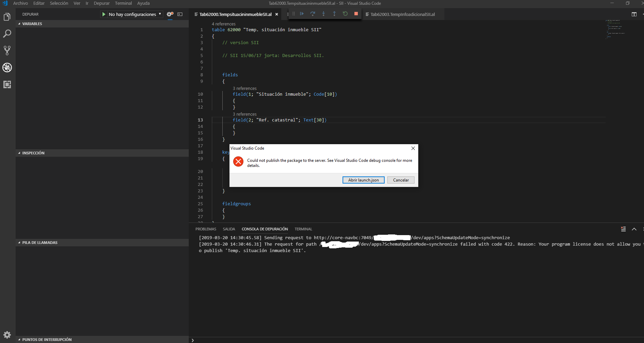Open the Source Control view

(7, 50)
